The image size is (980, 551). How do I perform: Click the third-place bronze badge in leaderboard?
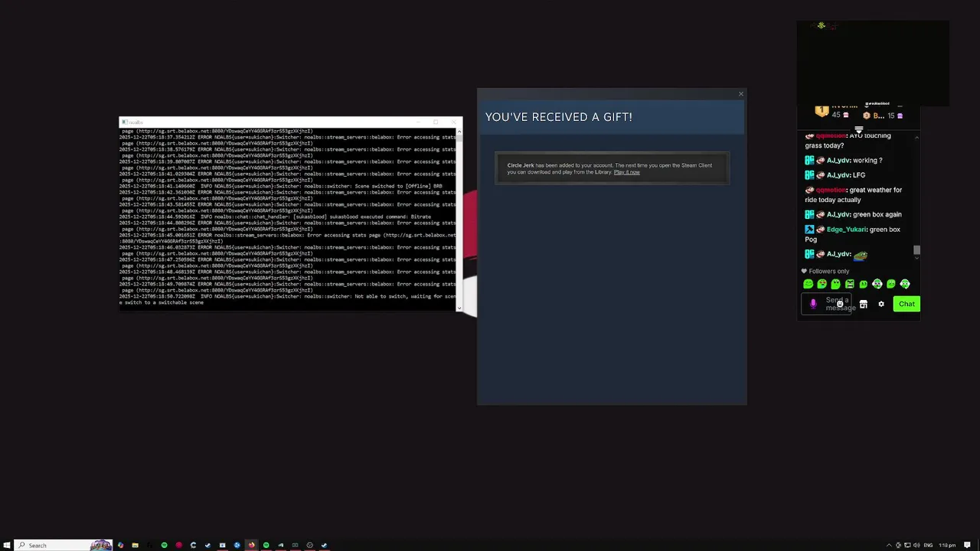point(866,116)
